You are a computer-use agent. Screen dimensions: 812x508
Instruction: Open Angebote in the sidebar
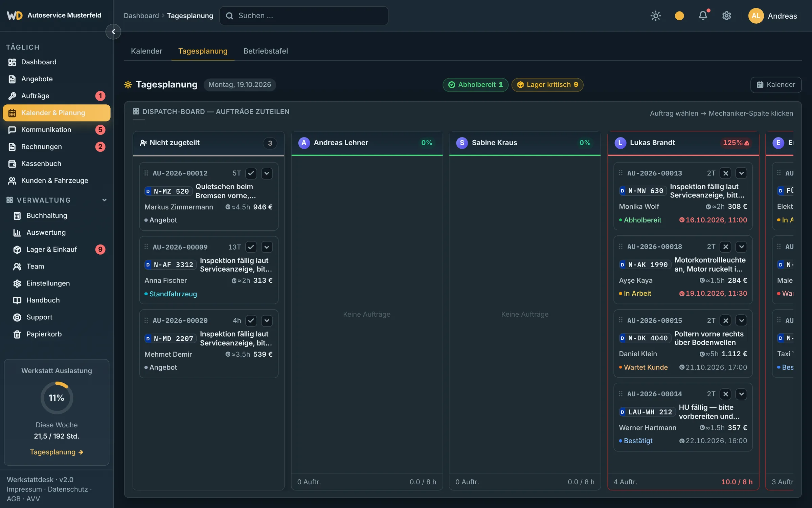[57, 79]
